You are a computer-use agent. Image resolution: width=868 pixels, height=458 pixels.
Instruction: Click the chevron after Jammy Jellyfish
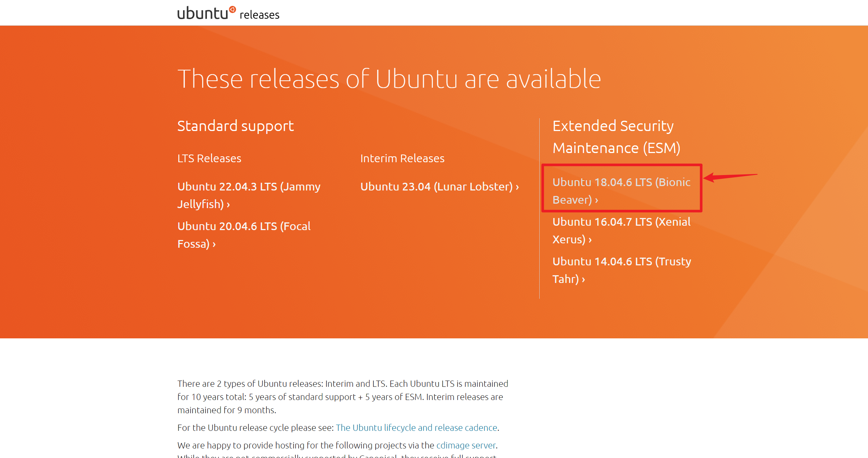[x=227, y=205]
